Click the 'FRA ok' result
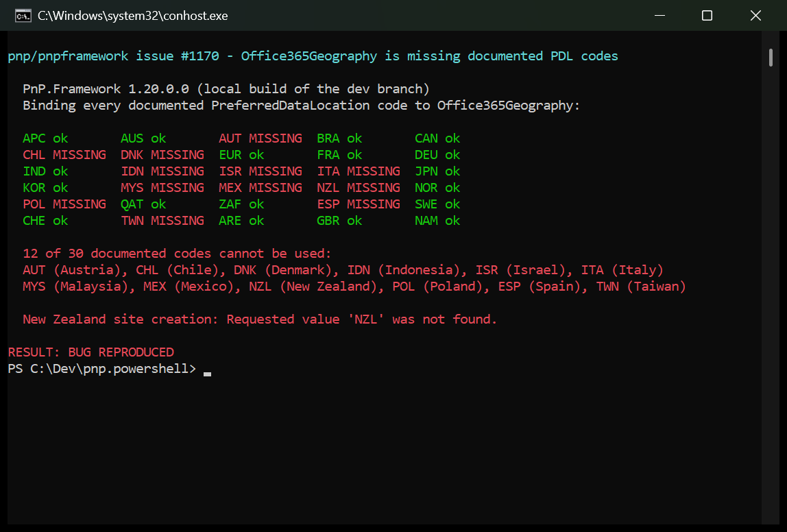 pos(339,154)
